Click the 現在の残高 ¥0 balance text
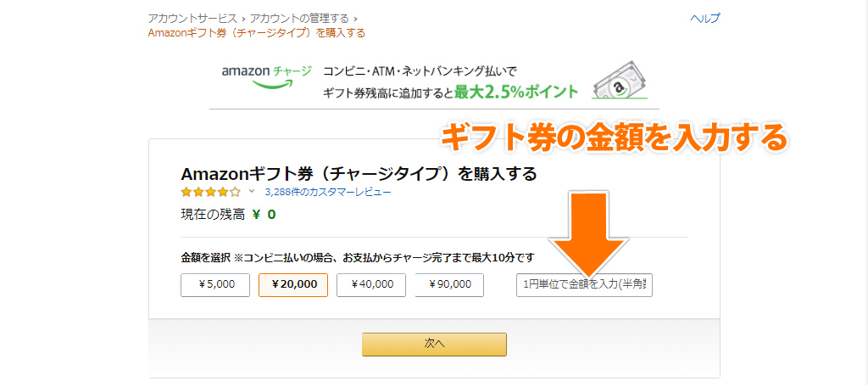868x387 pixels. click(228, 214)
